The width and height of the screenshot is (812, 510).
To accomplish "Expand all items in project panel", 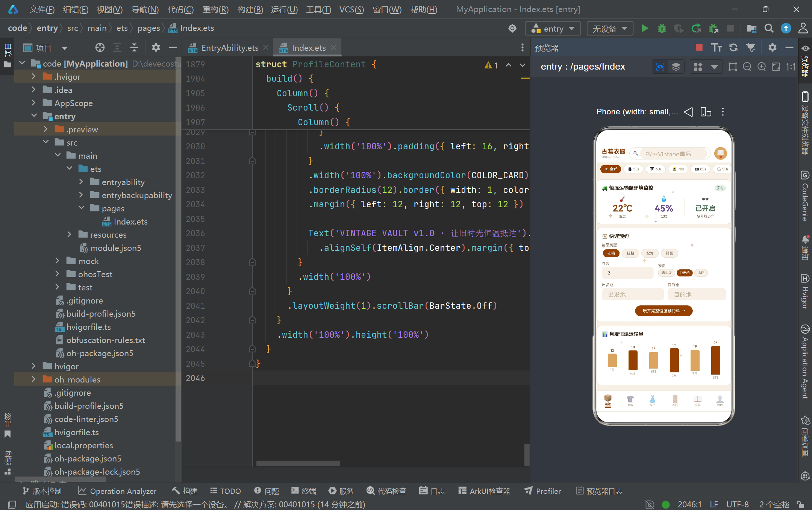I will 117,47.
